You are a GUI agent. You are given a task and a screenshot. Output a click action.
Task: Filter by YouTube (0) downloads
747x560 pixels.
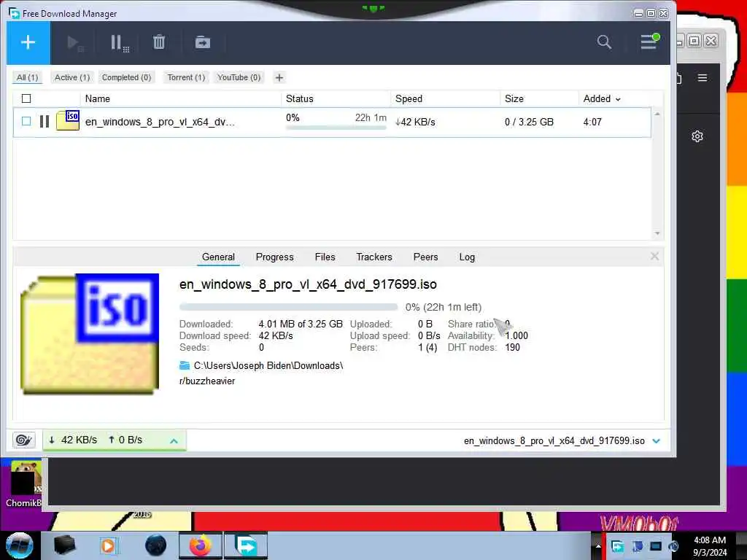point(239,77)
